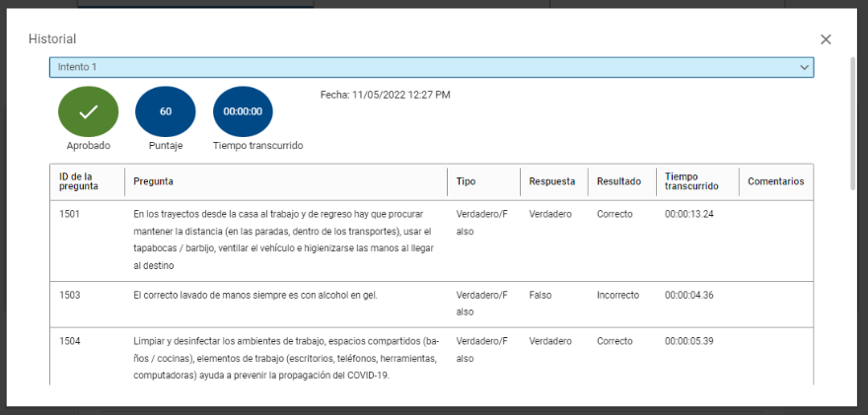Click question text about trayectos desde la casa
868x415 pixels.
283,240
